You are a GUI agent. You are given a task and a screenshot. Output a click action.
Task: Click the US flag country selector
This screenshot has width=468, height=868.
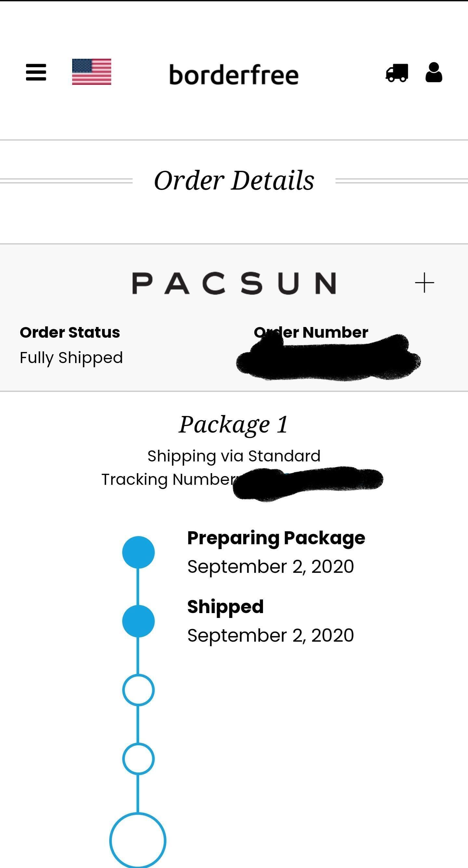coord(91,72)
